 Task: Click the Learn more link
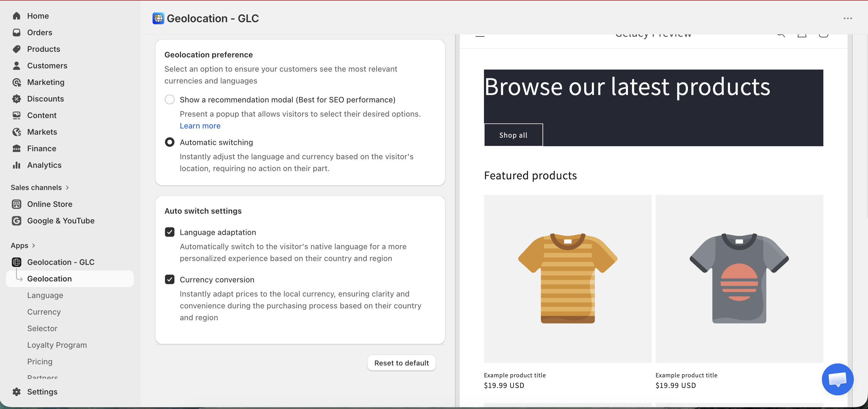point(200,125)
